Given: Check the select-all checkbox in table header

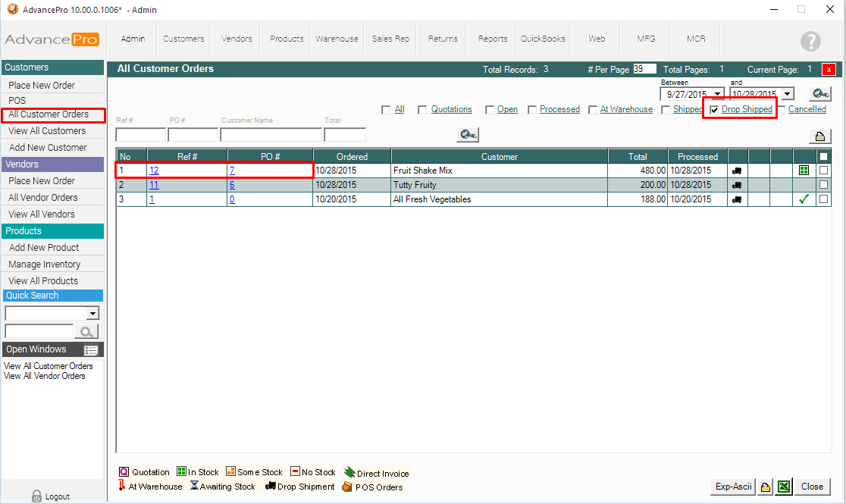Looking at the screenshot, I should 823,157.
